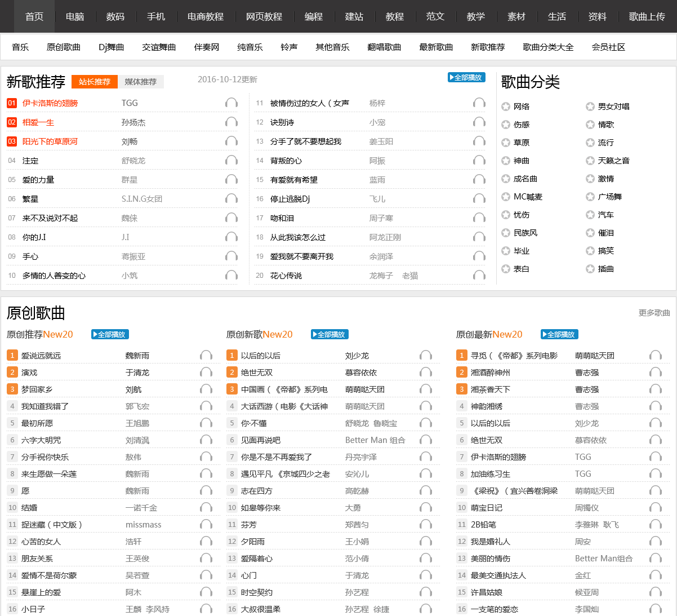The height and width of the screenshot is (616, 677).
Task: Open song 有爱就有希望
Action: [294, 180]
